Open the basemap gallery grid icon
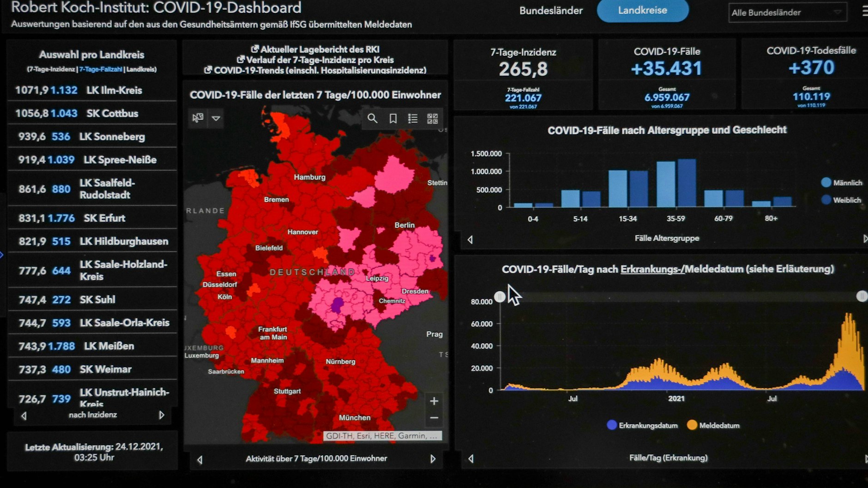This screenshot has width=868, height=488. click(x=432, y=119)
